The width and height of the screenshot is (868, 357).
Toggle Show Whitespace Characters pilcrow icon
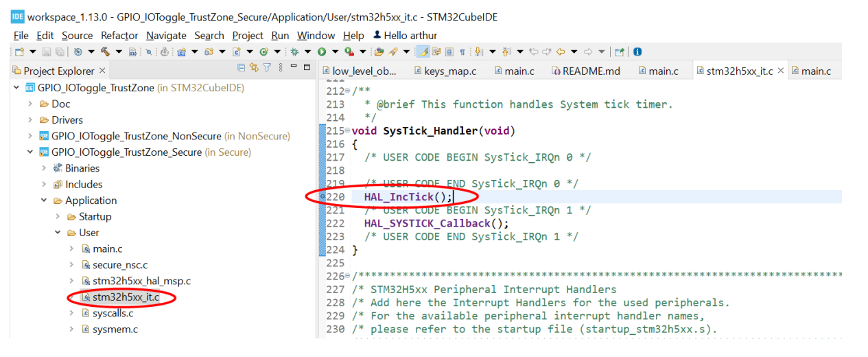(x=462, y=51)
